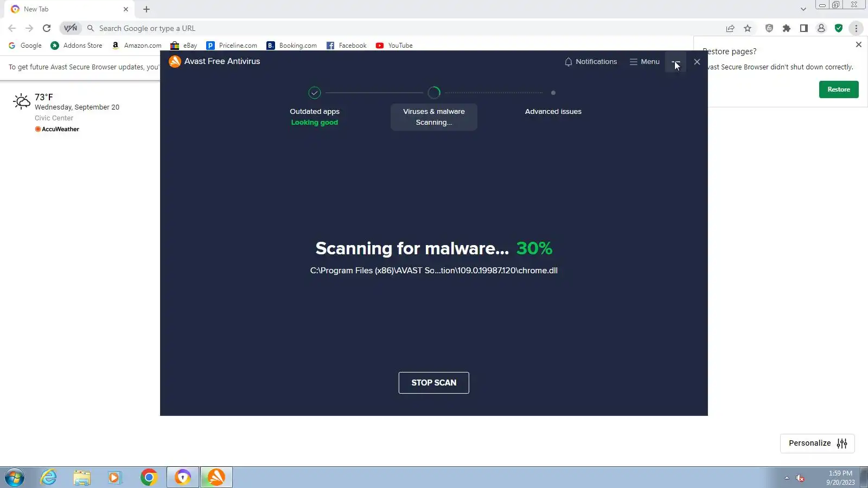The width and height of the screenshot is (868, 488).
Task: Open the tab search dropdown
Action: pos(803,9)
